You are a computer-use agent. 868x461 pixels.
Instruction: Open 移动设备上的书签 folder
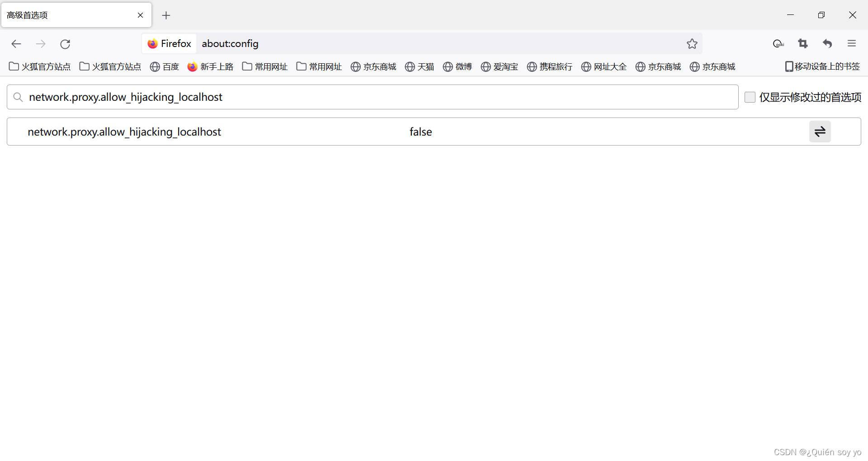(822, 66)
